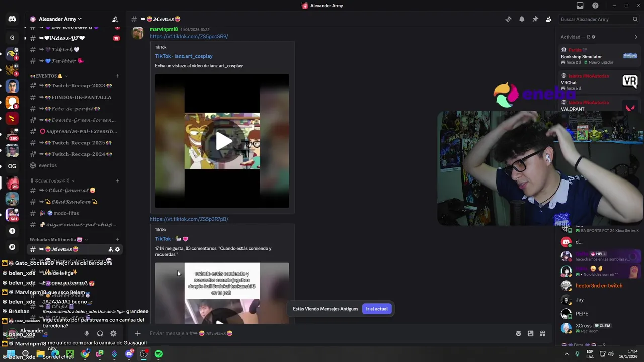Open the Inbox icon in title bar
This screenshot has width=644, height=362.
pyautogui.click(x=580, y=6)
